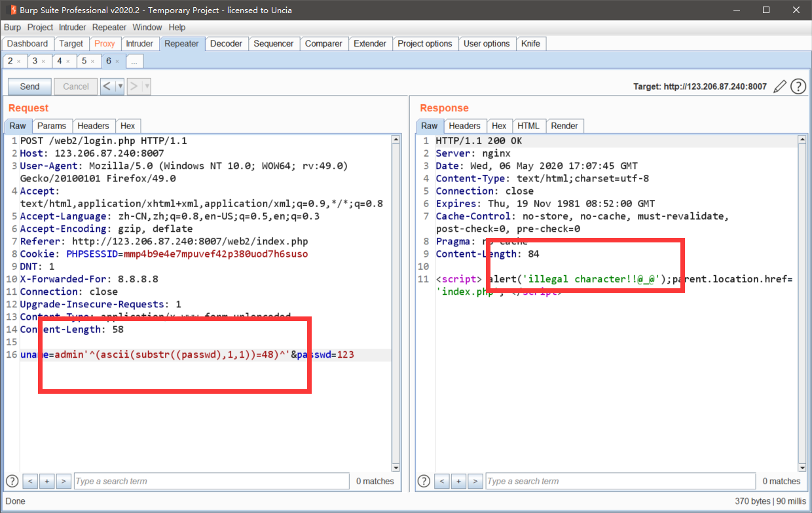Go forward to next request in history

coord(134,86)
